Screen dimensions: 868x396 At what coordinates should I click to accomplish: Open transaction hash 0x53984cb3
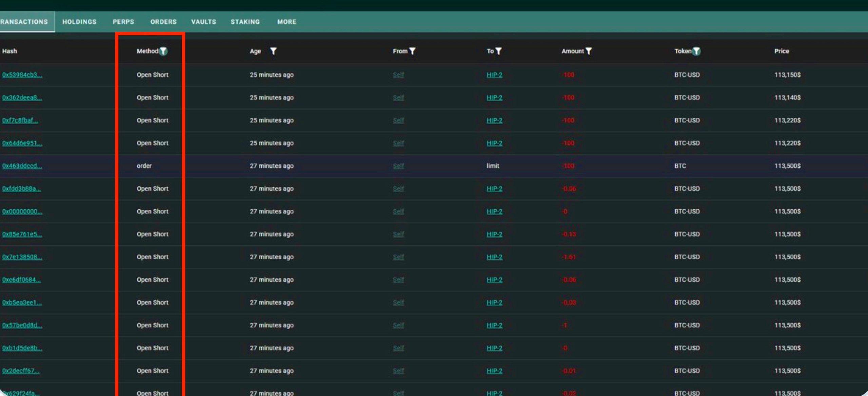[x=22, y=75]
